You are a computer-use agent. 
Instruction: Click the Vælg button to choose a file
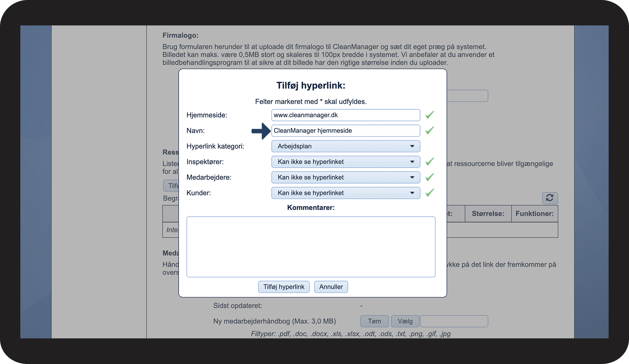point(405,321)
